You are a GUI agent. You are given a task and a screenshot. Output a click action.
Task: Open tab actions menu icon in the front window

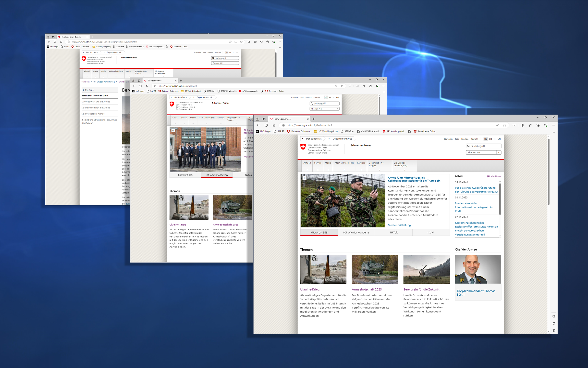(x=264, y=119)
